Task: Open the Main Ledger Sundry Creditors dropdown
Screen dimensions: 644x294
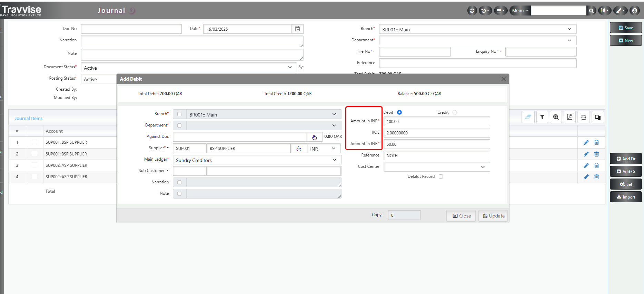Action: click(x=257, y=160)
